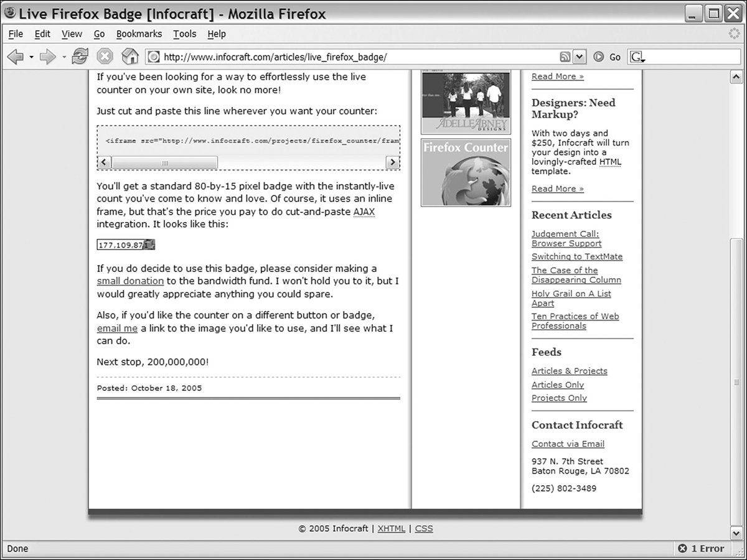The width and height of the screenshot is (747, 560).
Task: Click the phone number (225) 802-3489
Action: [x=564, y=488]
